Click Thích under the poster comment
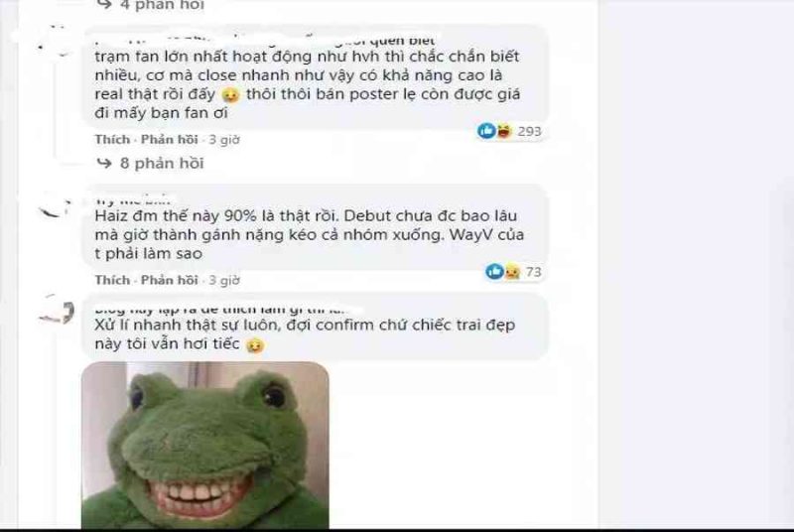The image size is (794, 532). tap(112, 139)
